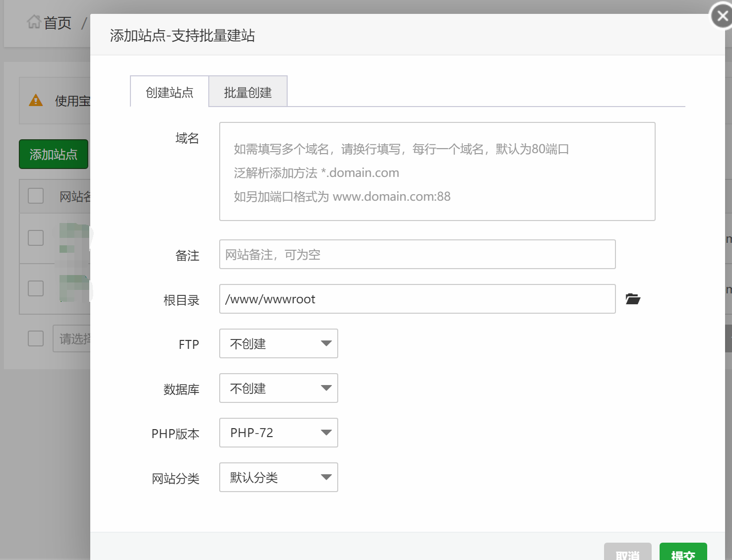Open the FTP dropdown
732x560 pixels.
[278, 343]
